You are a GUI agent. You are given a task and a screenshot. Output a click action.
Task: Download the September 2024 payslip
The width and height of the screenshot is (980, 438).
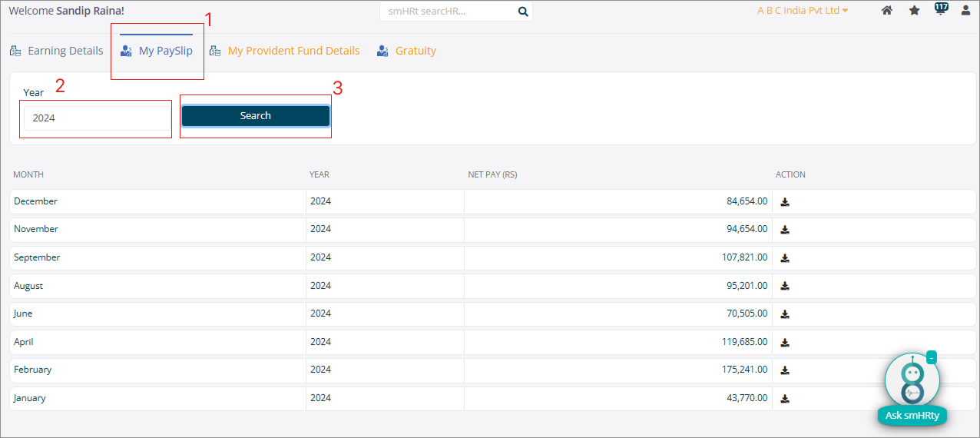pos(785,258)
